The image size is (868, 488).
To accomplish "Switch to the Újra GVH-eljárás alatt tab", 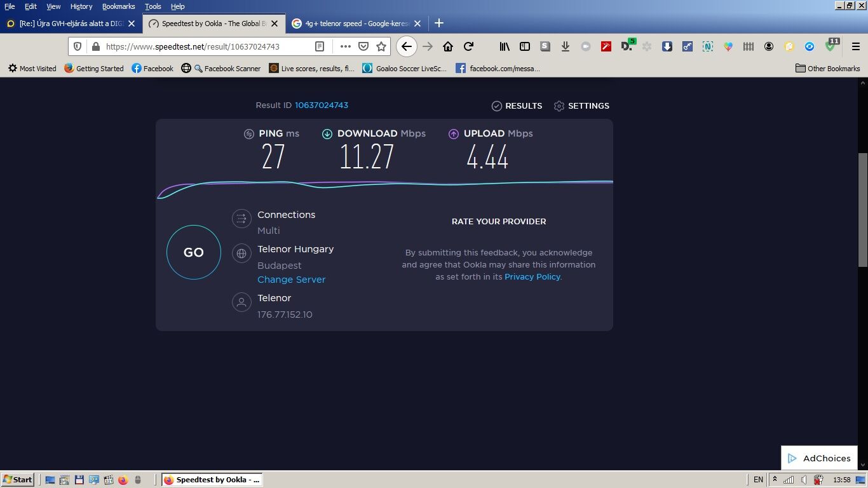I will click(71, 24).
